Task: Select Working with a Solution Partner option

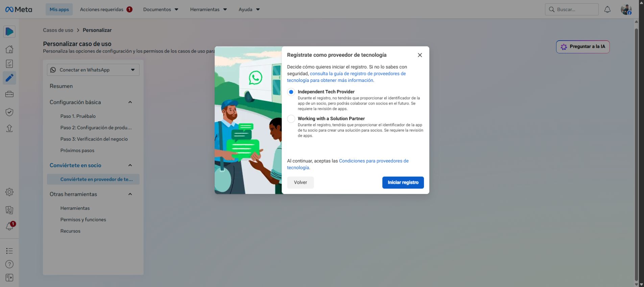Action: [291, 119]
